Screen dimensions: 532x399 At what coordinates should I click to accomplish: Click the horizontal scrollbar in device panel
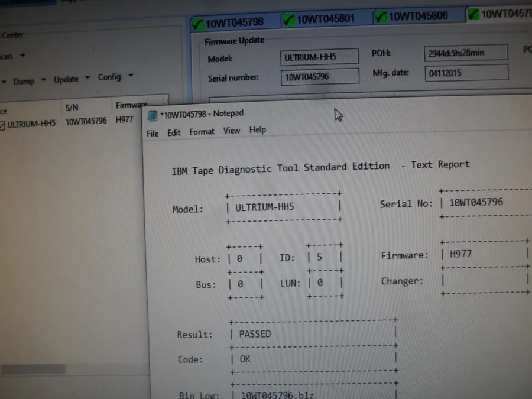pos(33,369)
